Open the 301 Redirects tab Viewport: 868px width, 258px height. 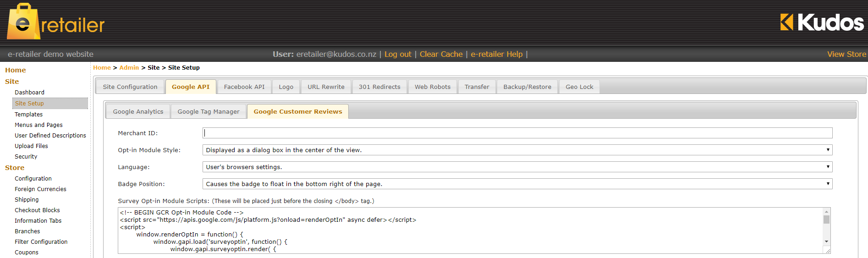[x=379, y=87]
